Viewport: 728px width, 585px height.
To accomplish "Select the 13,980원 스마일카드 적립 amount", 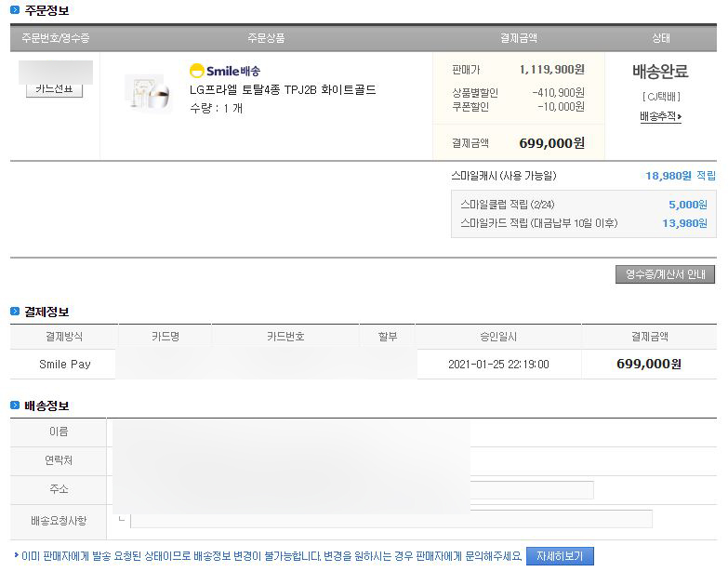I will [x=684, y=223].
